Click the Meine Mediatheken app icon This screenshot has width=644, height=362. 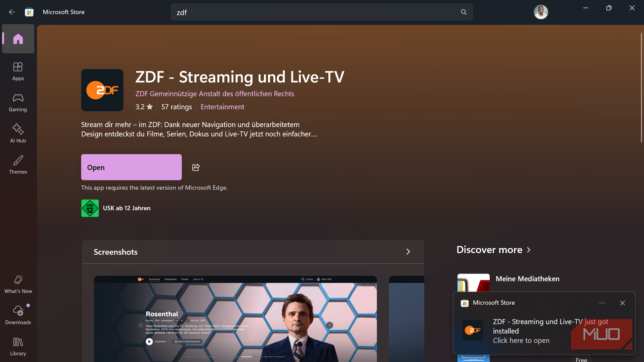[473, 283]
